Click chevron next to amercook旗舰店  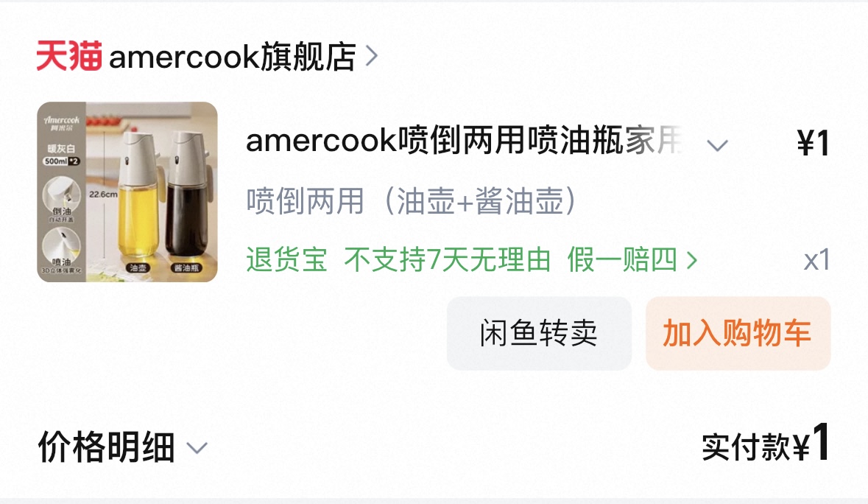(x=372, y=56)
